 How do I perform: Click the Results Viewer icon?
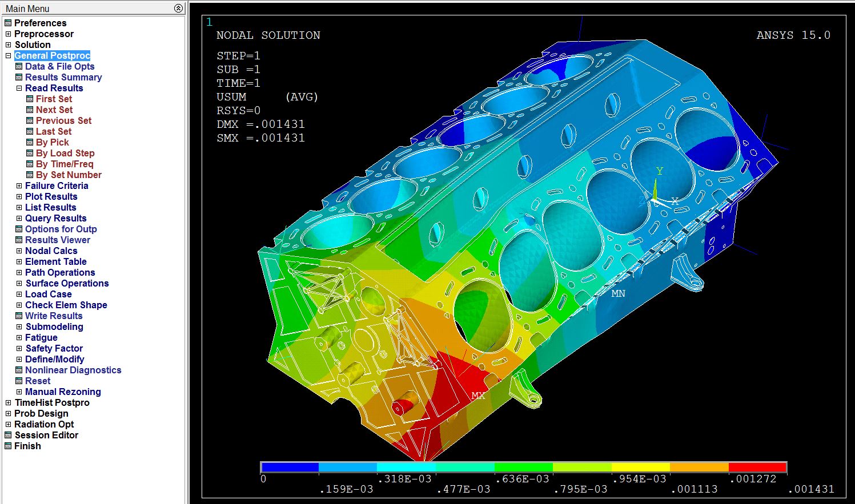[x=19, y=240]
